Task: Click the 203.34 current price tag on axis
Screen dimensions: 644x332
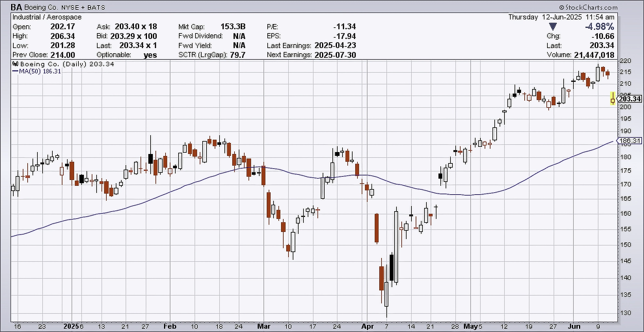Action: pyautogui.click(x=629, y=99)
